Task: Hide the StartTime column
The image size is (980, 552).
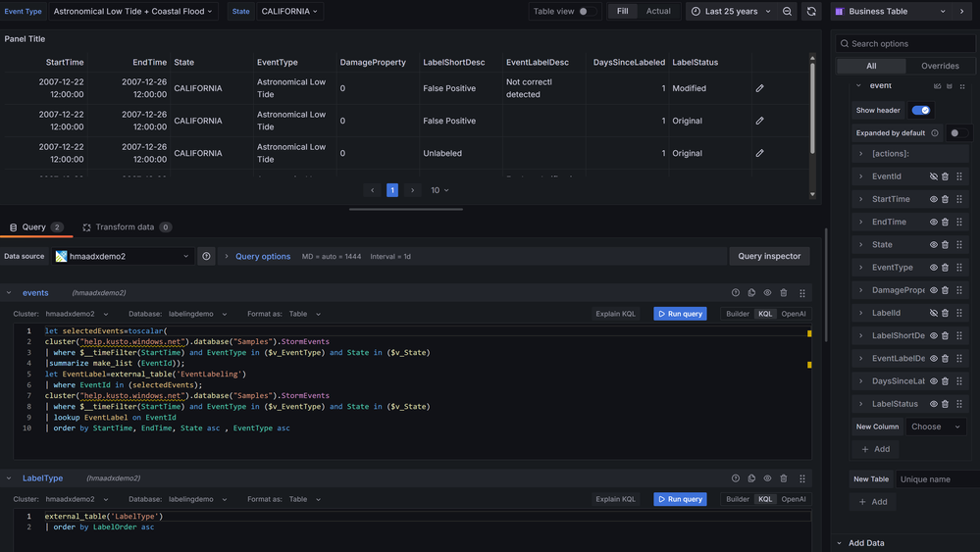Action: click(x=933, y=199)
